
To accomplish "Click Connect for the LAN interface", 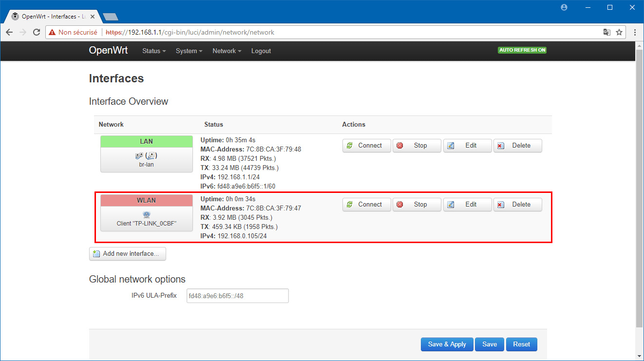I will [367, 146].
